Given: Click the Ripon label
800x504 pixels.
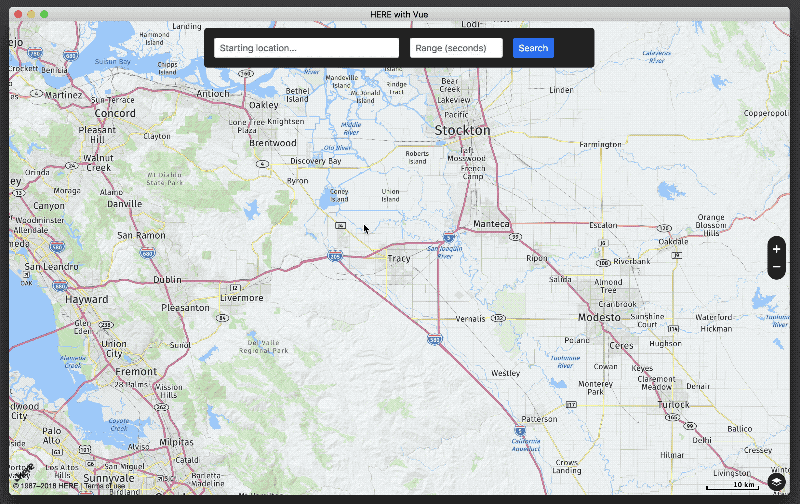Looking at the screenshot, I should point(537,258).
